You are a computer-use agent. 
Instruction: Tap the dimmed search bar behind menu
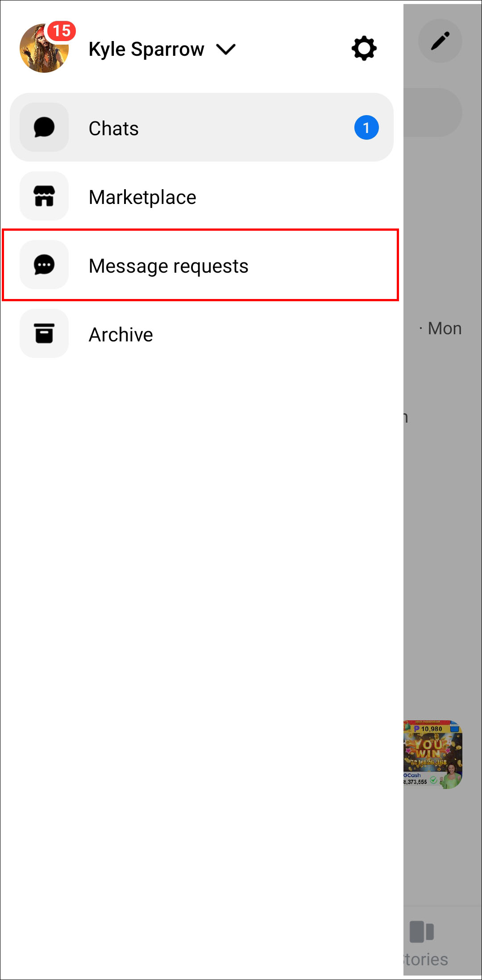pos(432,112)
